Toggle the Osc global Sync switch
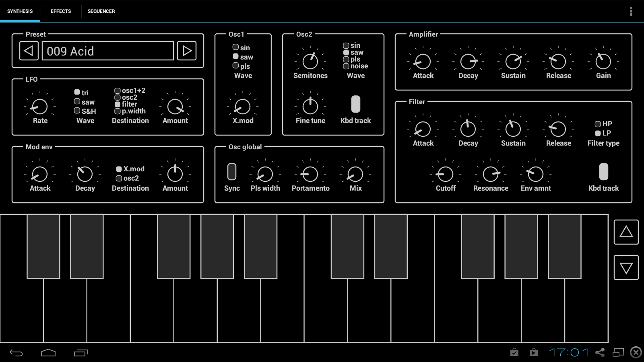Screen dimensions: 644x362 [x=232, y=172]
